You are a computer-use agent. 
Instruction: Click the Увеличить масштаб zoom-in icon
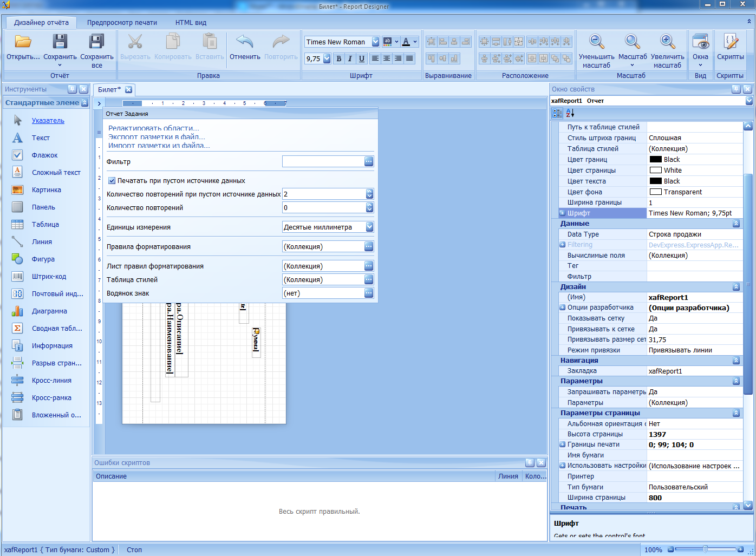(x=667, y=42)
